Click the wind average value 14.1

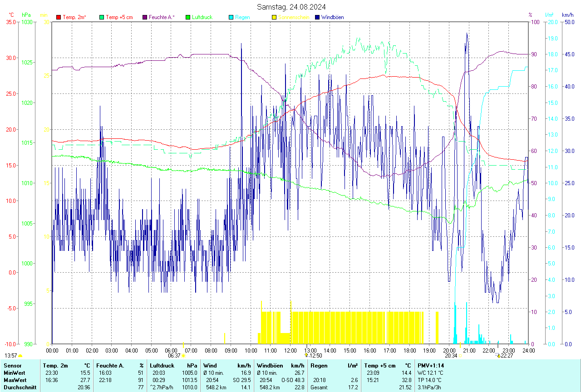(x=246, y=387)
